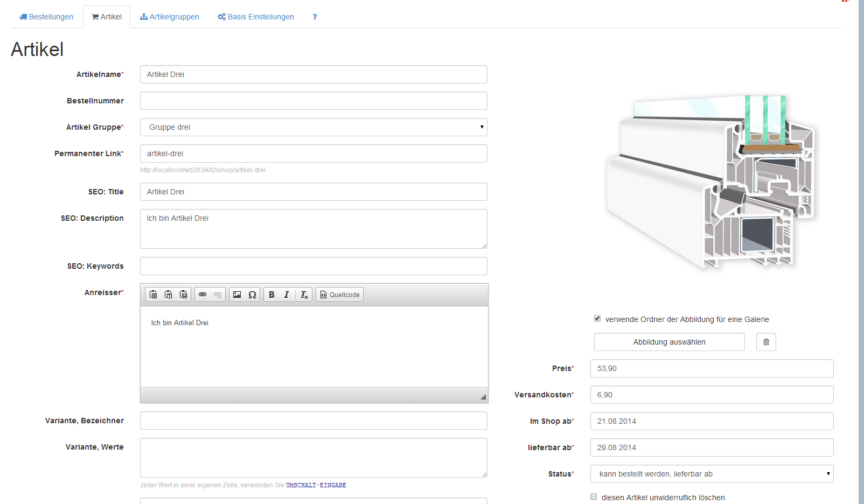Click the Artikelname input field
Image resolution: width=864 pixels, height=504 pixels.
[313, 74]
